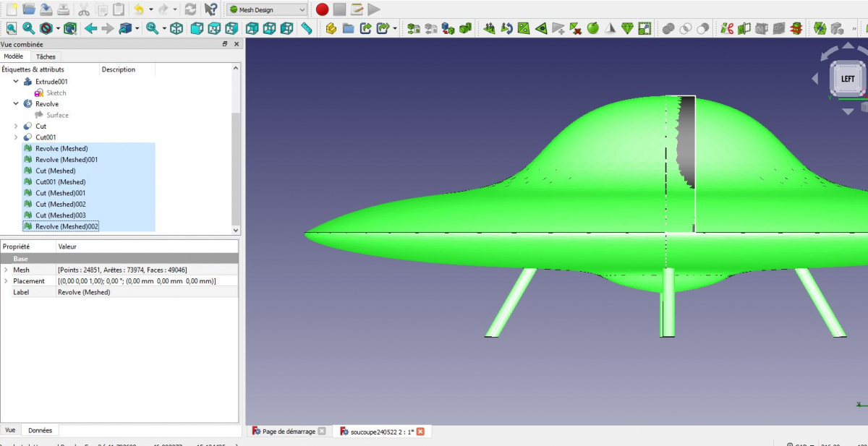Toggle the bounding box icon
The image size is (868, 446).
coord(70,28)
